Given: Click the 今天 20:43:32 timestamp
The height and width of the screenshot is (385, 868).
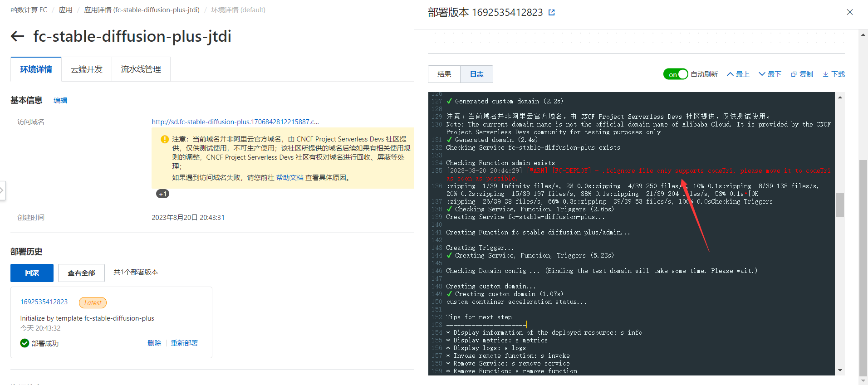Looking at the screenshot, I should click(40, 328).
